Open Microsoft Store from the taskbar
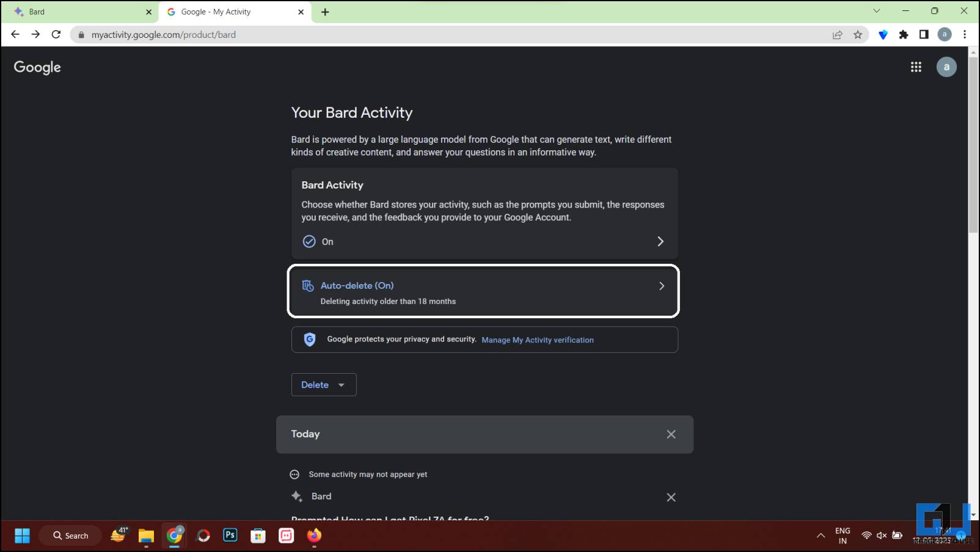Screen dimensions: 980x552 tap(258, 536)
